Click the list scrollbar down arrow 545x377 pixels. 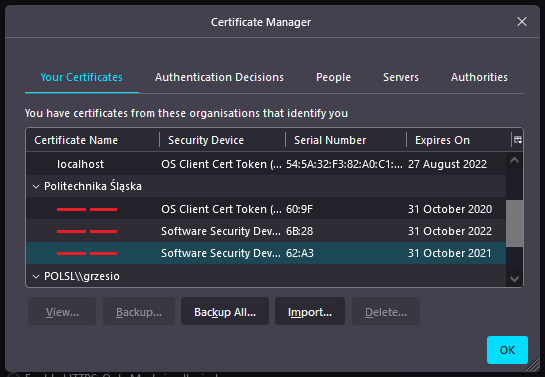[x=514, y=279]
